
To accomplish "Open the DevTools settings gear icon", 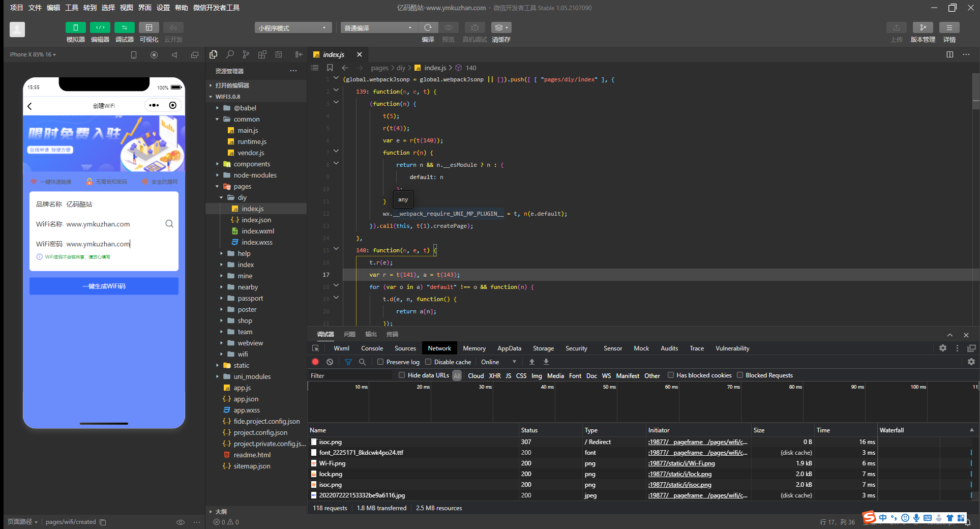I will [x=942, y=348].
